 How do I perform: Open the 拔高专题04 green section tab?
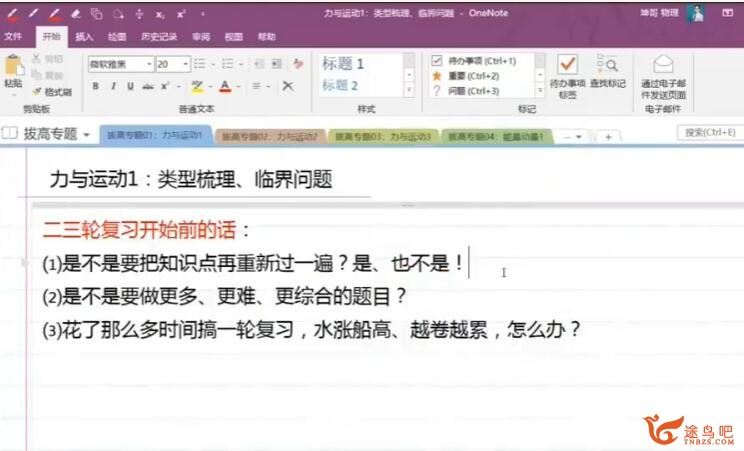click(x=496, y=137)
